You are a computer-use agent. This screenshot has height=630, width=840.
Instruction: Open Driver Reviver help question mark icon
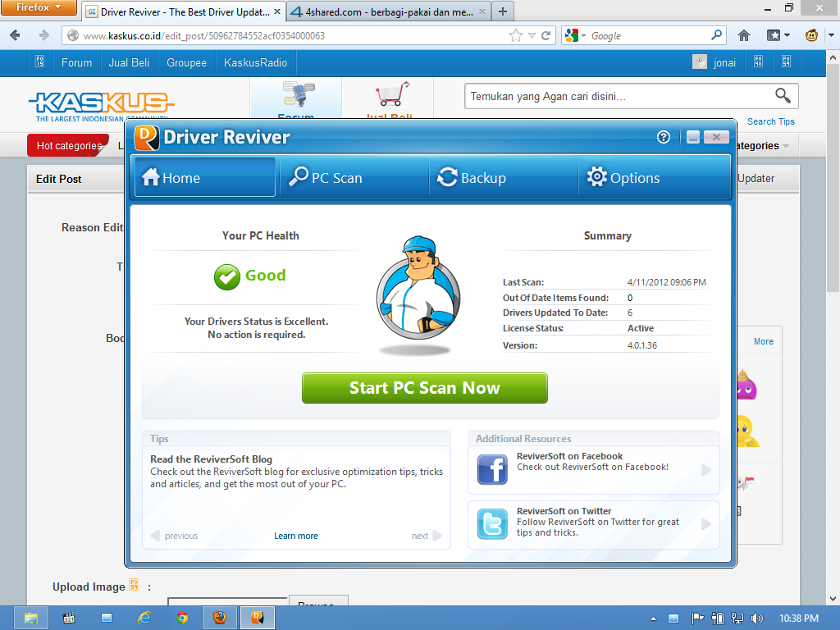(663, 137)
